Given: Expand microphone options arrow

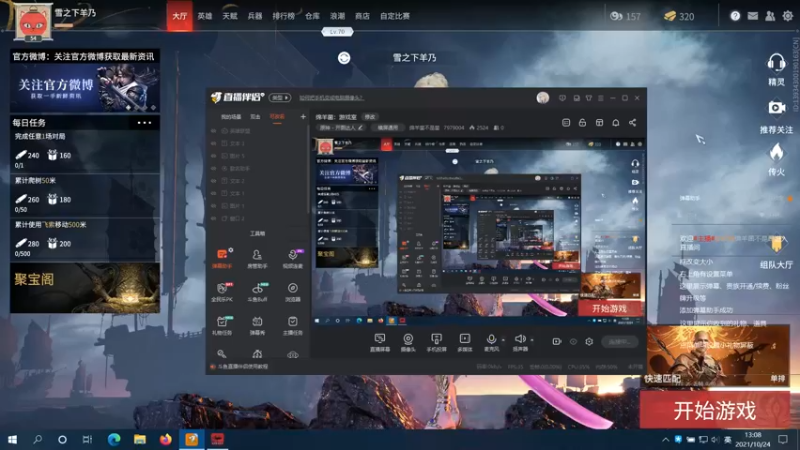Looking at the screenshot, I should coord(504,339).
